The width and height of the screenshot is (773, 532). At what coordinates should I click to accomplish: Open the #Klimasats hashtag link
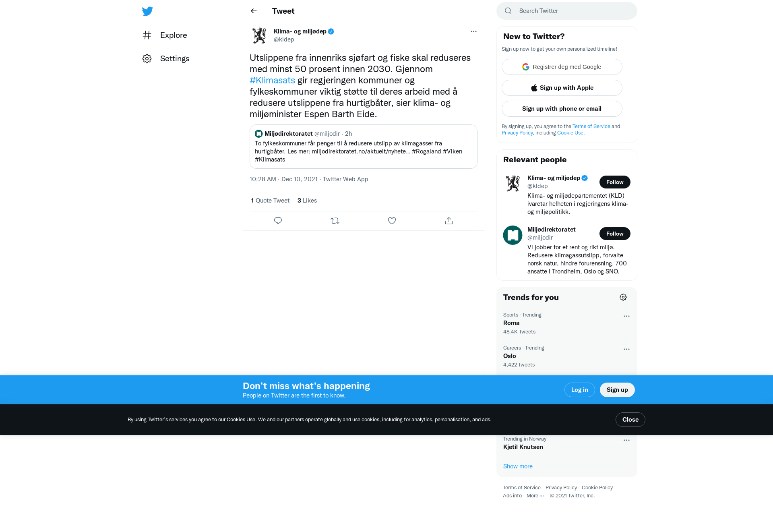pos(272,81)
